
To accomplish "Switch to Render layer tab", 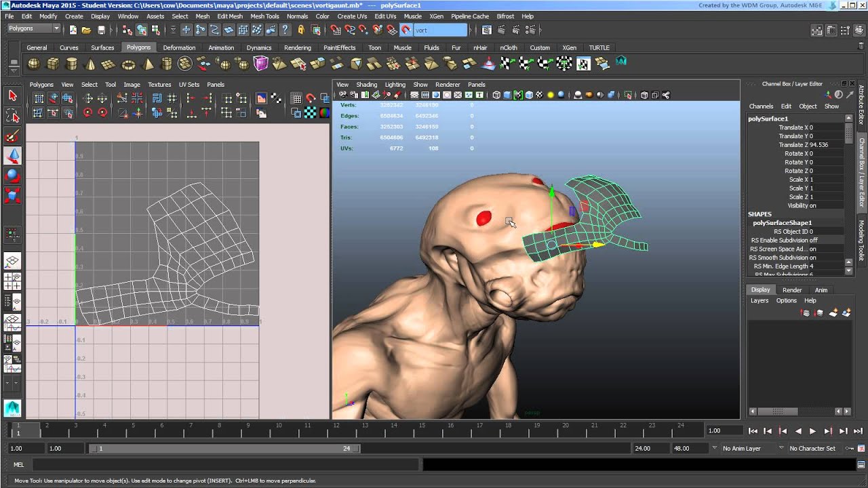I will coord(792,290).
